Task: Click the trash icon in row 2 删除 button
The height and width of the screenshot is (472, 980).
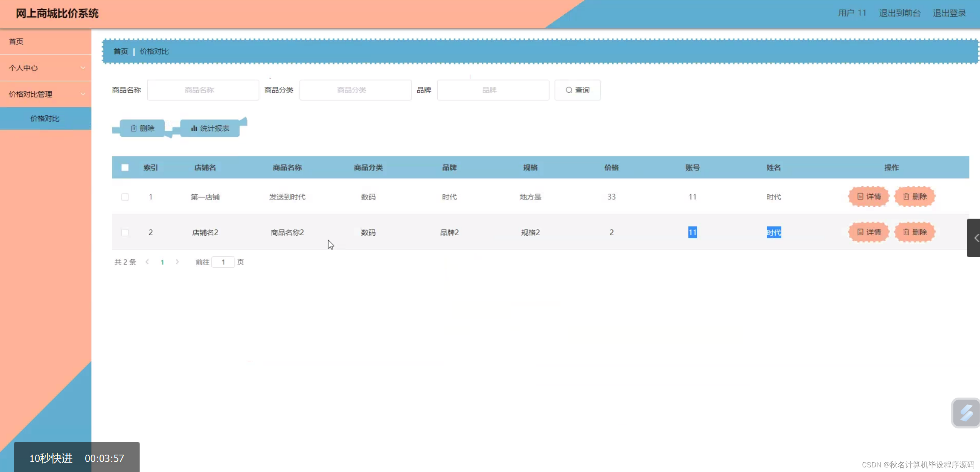Action: click(907, 232)
